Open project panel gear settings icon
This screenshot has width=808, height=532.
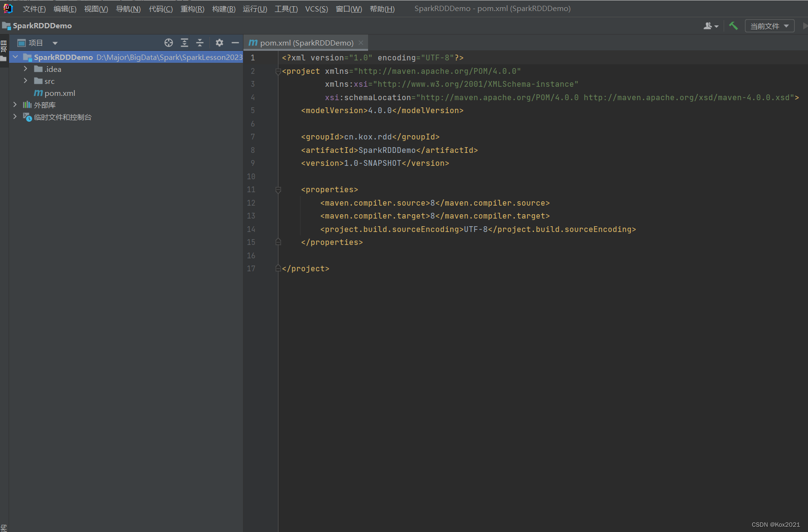(x=219, y=43)
